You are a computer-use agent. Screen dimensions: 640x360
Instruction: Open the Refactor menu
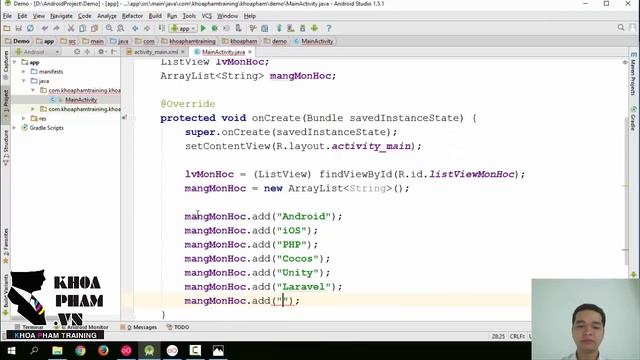(132, 16)
